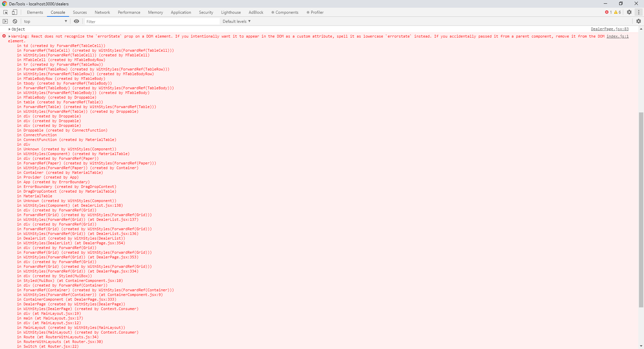
Task: Click the 'at DealerList.jsx:138' stack line
Action: pos(70,205)
